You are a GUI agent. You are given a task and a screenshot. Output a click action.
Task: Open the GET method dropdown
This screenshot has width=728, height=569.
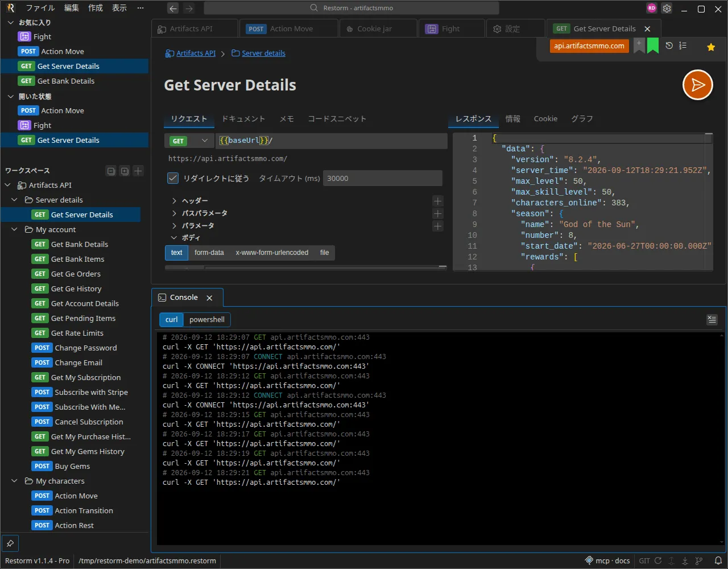click(189, 141)
